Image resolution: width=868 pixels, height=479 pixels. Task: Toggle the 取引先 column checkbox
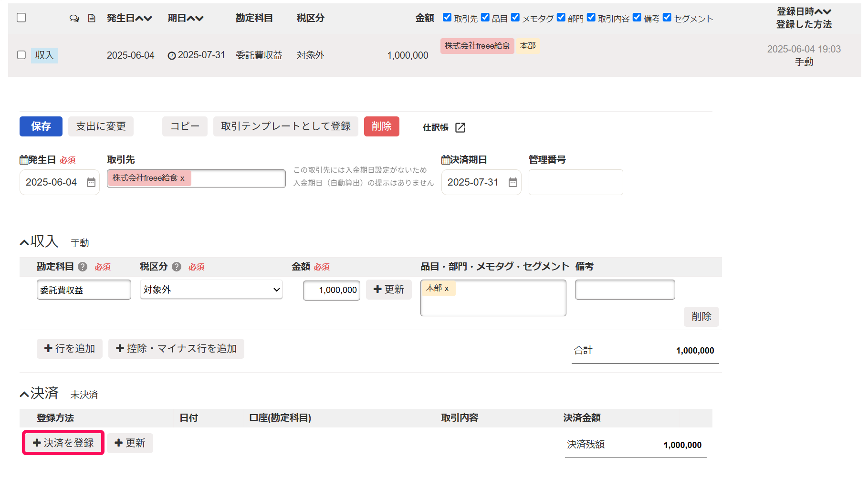click(x=447, y=17)
